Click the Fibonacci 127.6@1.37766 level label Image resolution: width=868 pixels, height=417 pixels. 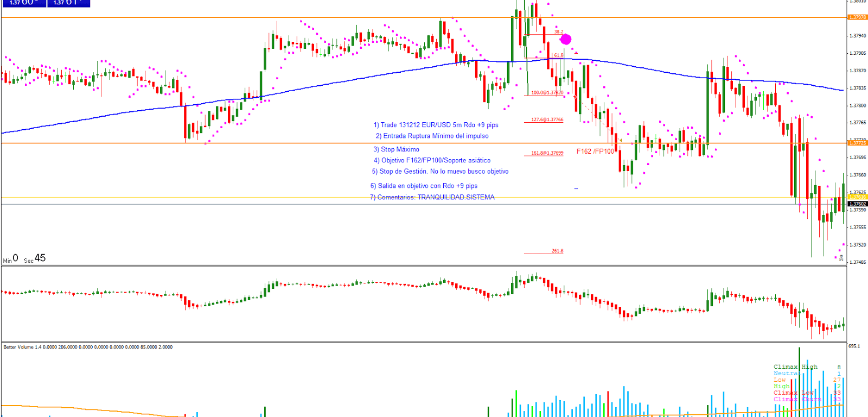coord(547,119)
